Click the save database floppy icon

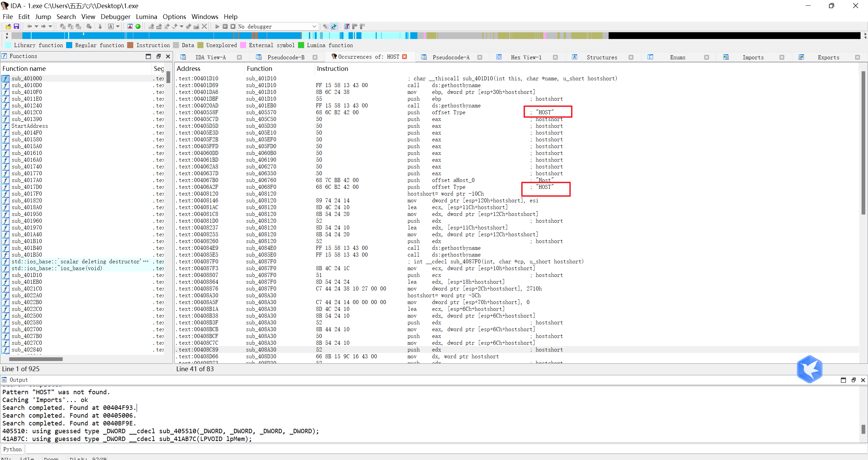click(16, 26)
